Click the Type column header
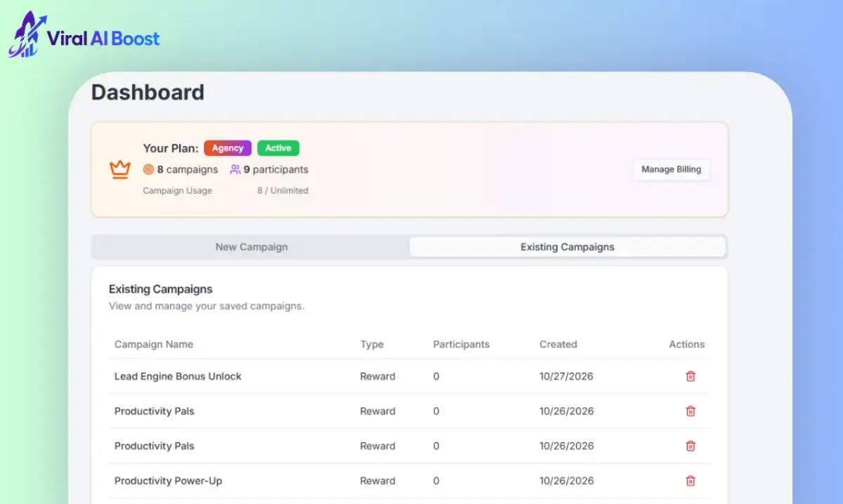 tap(372, 344)
